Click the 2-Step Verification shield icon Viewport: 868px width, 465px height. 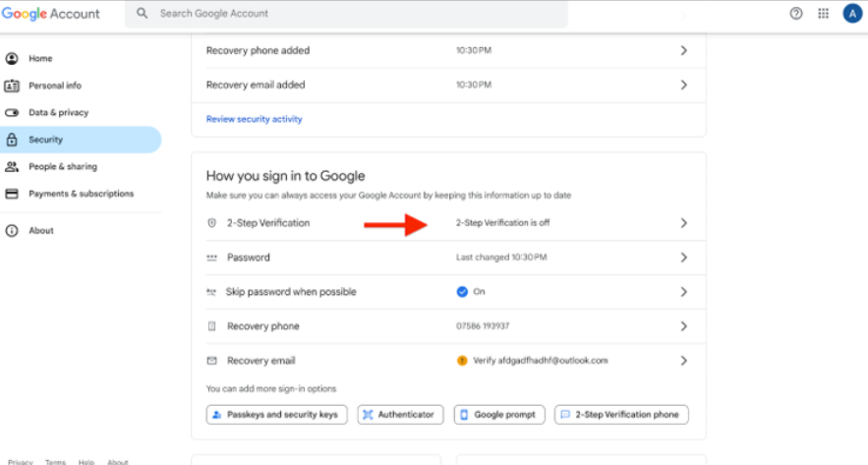[211, 223]
